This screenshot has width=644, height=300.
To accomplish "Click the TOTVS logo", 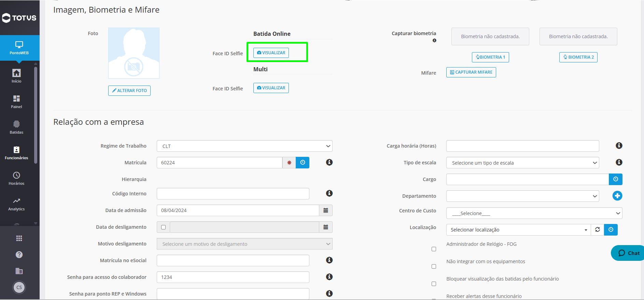I will click(x=19, y=18).
